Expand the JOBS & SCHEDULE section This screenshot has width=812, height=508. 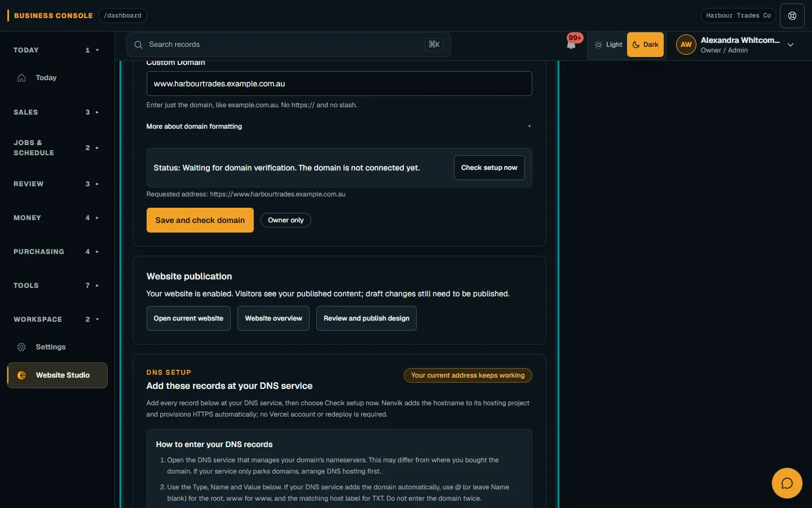click(56, 148)
